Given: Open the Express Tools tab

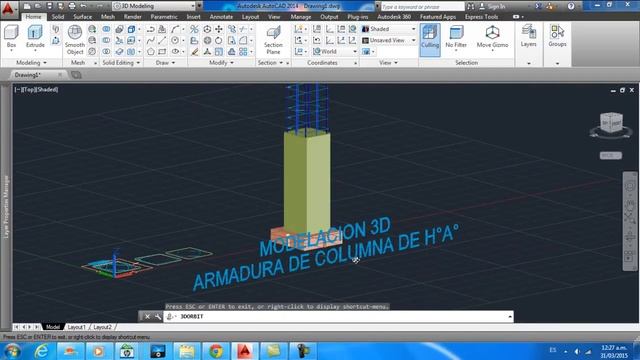Looking at the screenshot, I should click(x=481, y=17).
